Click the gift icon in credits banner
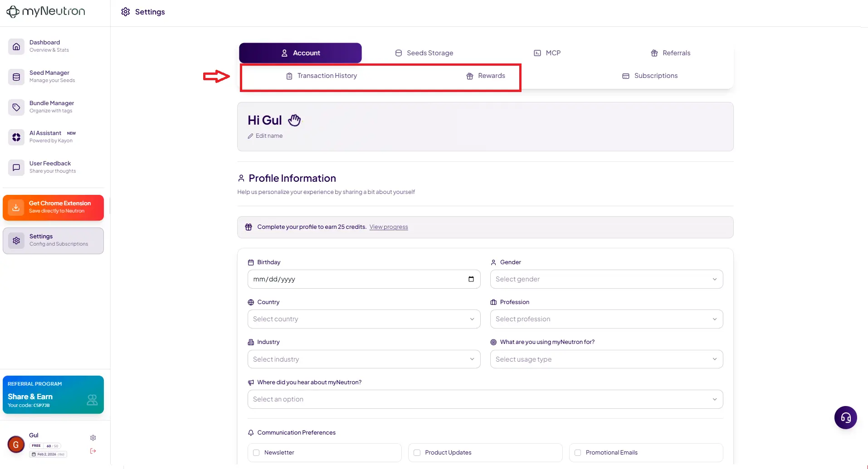This screenshot has height=469, width=868. click(x=249, y=227)
